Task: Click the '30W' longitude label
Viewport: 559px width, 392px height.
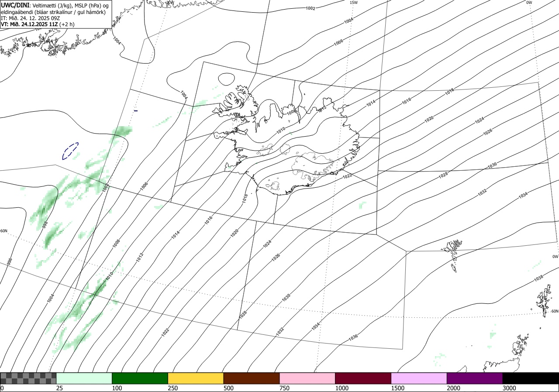Action: pos(170,2)
